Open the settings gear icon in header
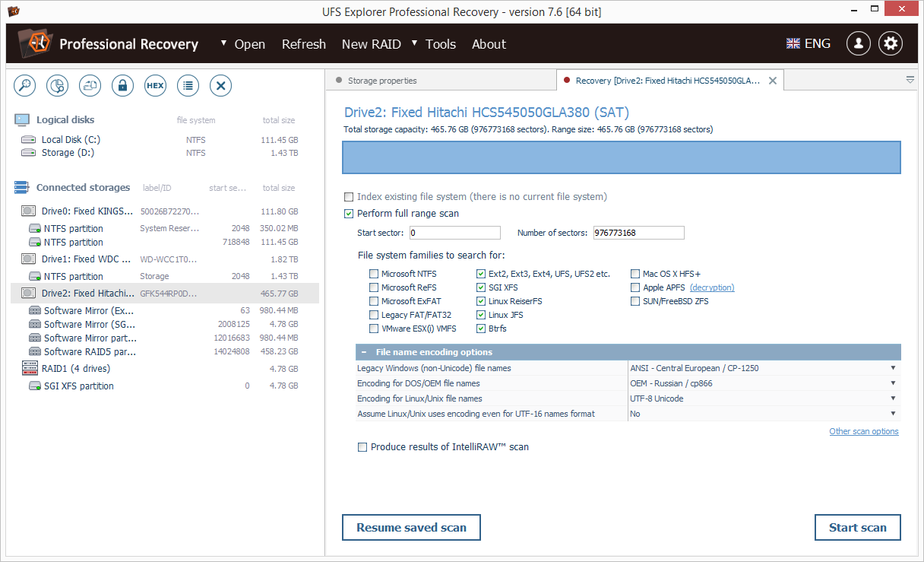 pyautogui.click(x=891, y=43)
